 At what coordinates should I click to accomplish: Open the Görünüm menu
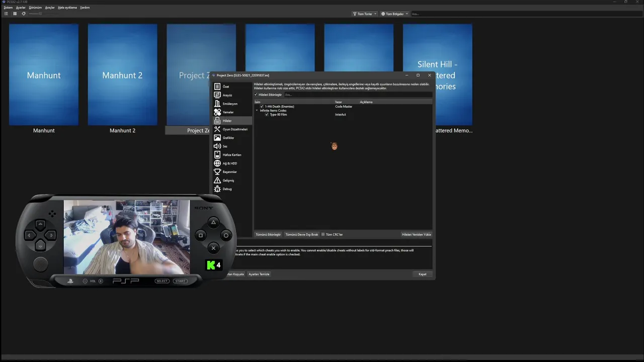point(35,8)
